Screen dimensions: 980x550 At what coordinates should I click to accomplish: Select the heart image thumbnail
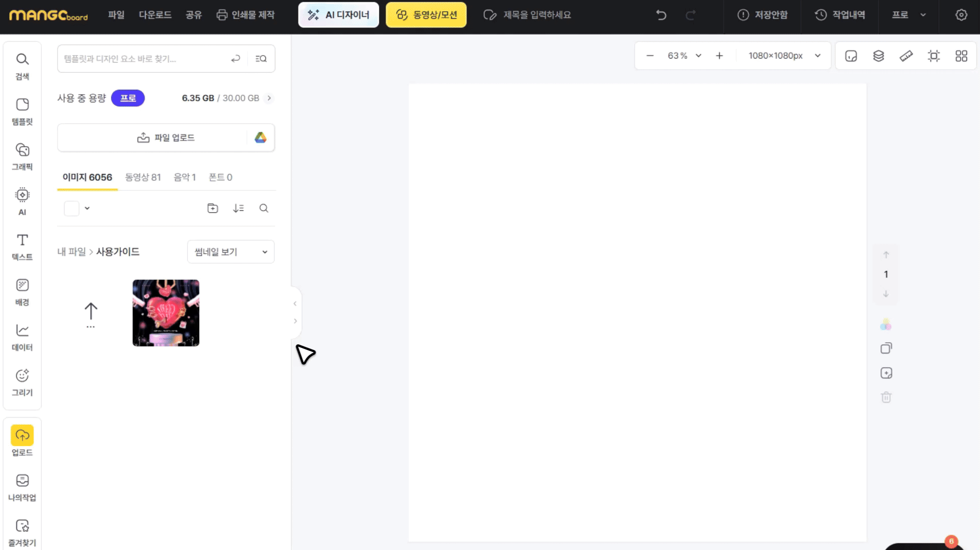166,313
